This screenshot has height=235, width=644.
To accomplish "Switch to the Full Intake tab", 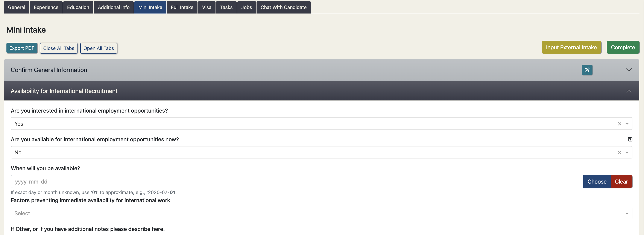I will click(x=182, y=7).
